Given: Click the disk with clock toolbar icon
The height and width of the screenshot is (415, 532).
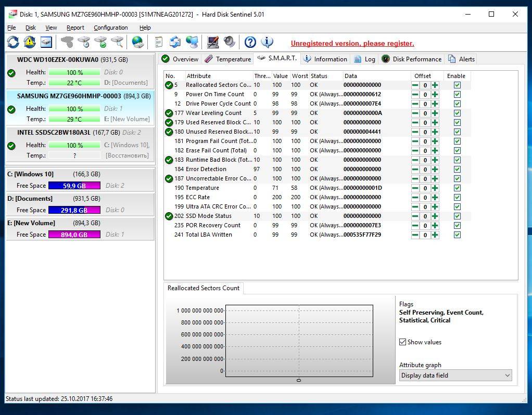Looking at the screenshot, I should tap(84, 42).
